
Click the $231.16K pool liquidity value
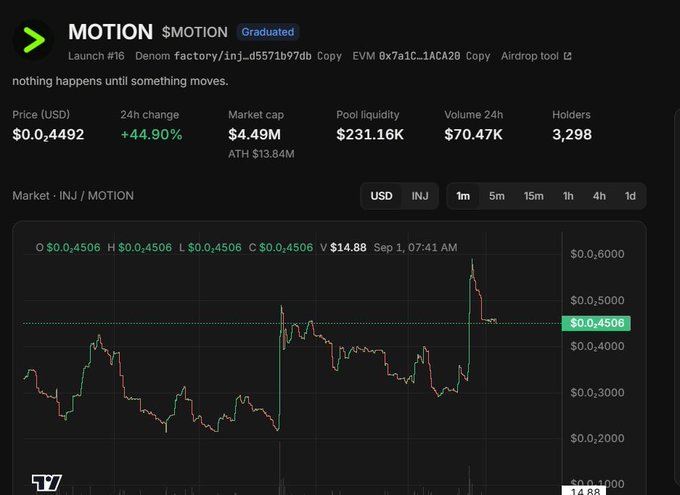coord(370,134)
